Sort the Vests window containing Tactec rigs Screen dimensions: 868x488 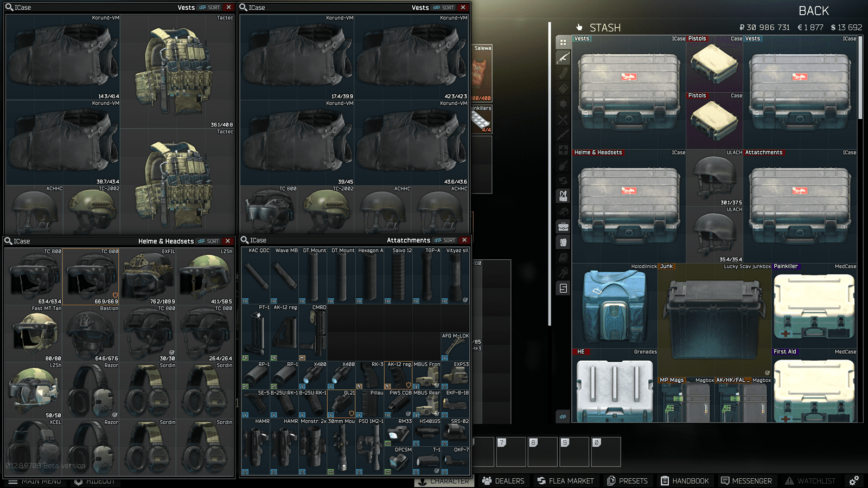210,8
